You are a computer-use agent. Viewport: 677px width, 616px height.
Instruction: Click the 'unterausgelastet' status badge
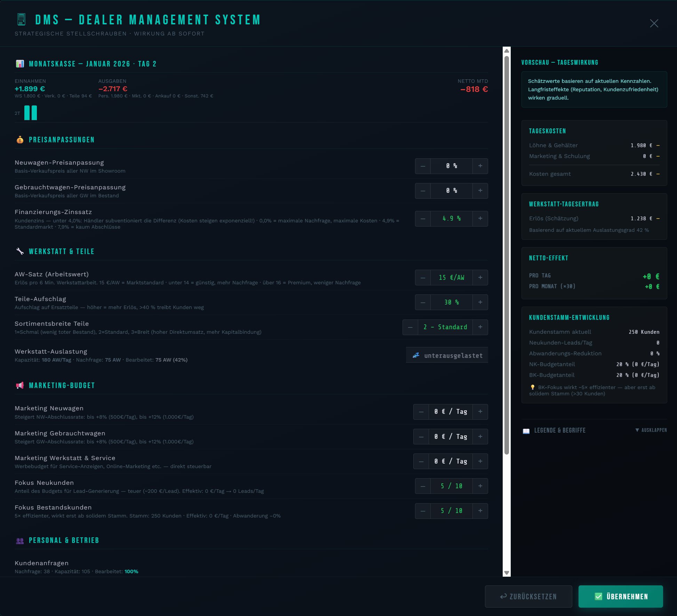pyautogui.click(x=447, y=355)
